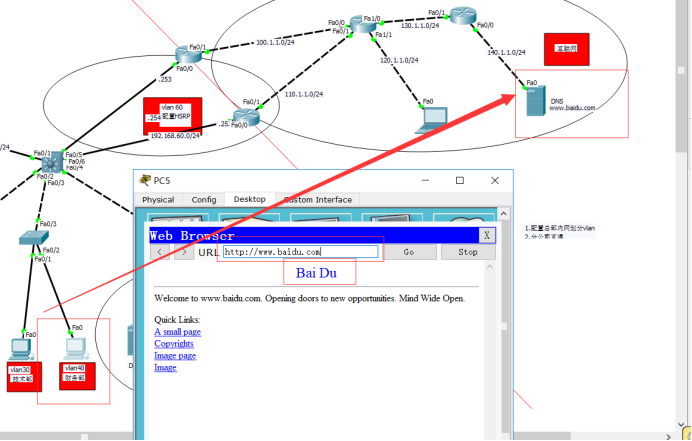Click the laptop on the 120.1.1.0/24 link

click(x=431, y=120)
